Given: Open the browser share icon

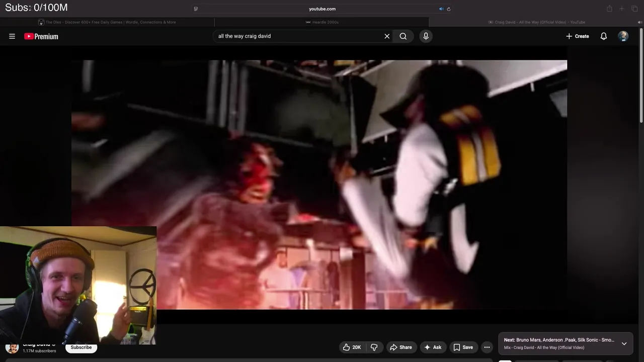Looking at the screenshot, I should click(609, 9).
